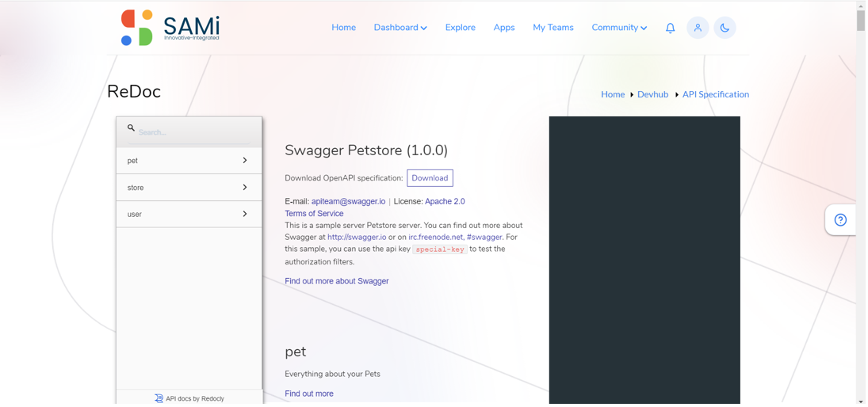Click the special-key code text
This screenshot has height=407, width=868.
(x=441, y=249)
